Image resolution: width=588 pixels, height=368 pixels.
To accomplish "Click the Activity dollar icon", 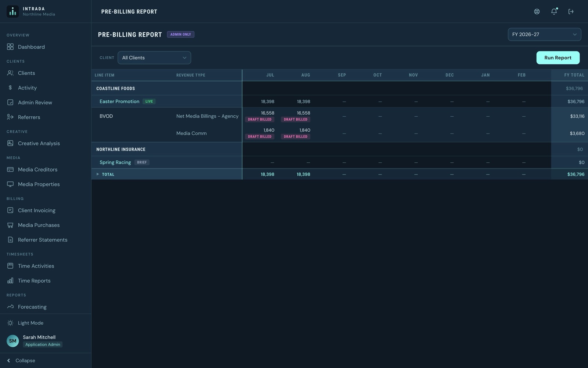I will (10, 88).
